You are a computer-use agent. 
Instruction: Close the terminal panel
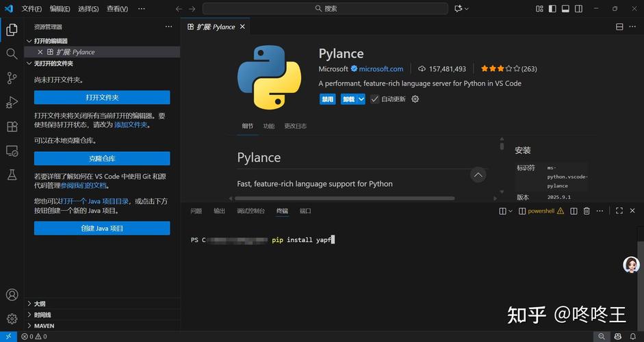tap(632, 211)
